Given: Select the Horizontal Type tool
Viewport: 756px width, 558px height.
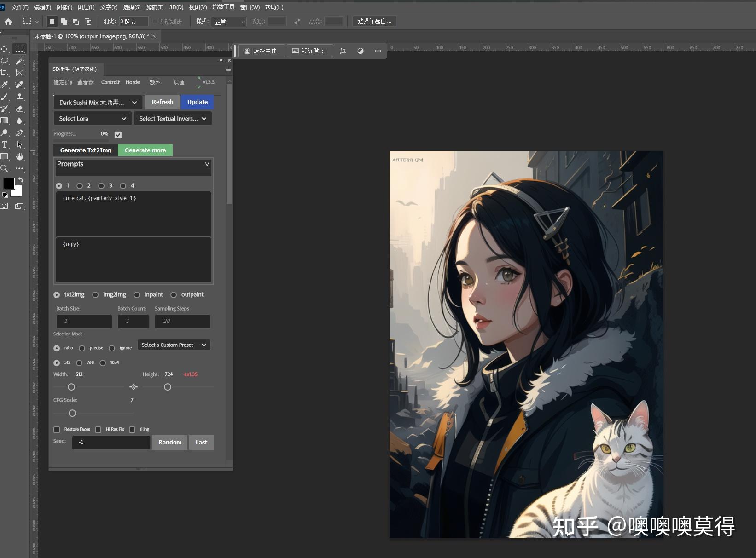Looking at the screenshot, I should point(5,144).
